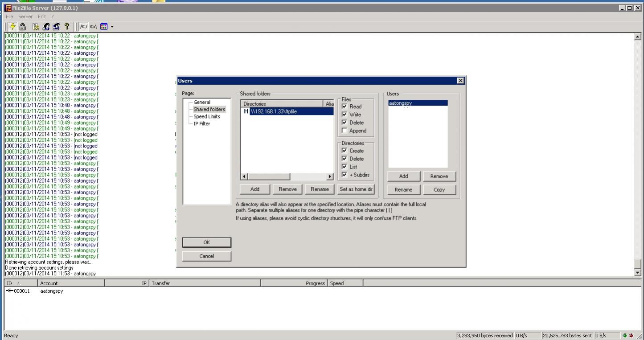The height and width of the screenshot is (340, 644).
Task: Click Copy button in Users group
Action: pos(439,189)
